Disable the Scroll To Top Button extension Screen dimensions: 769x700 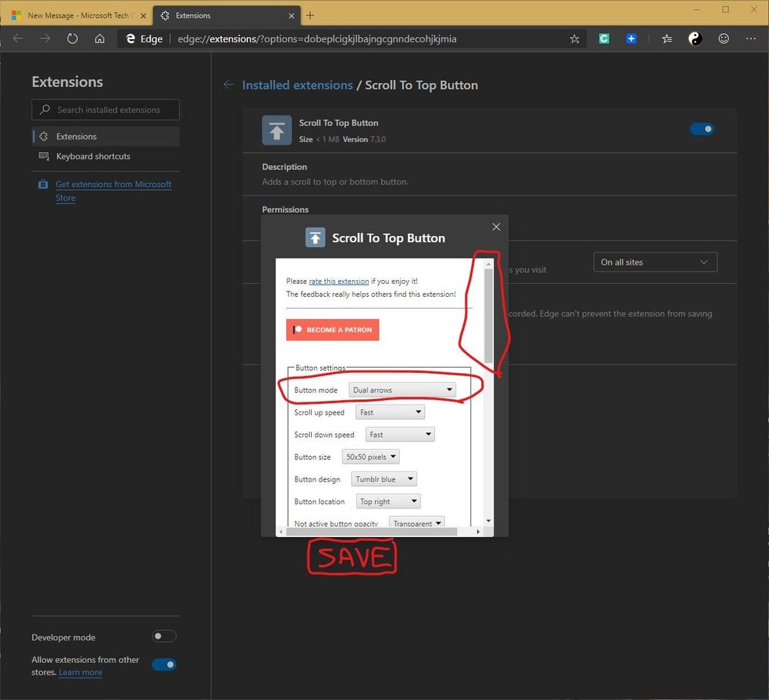pyautogui.click(x=702, y=129)
